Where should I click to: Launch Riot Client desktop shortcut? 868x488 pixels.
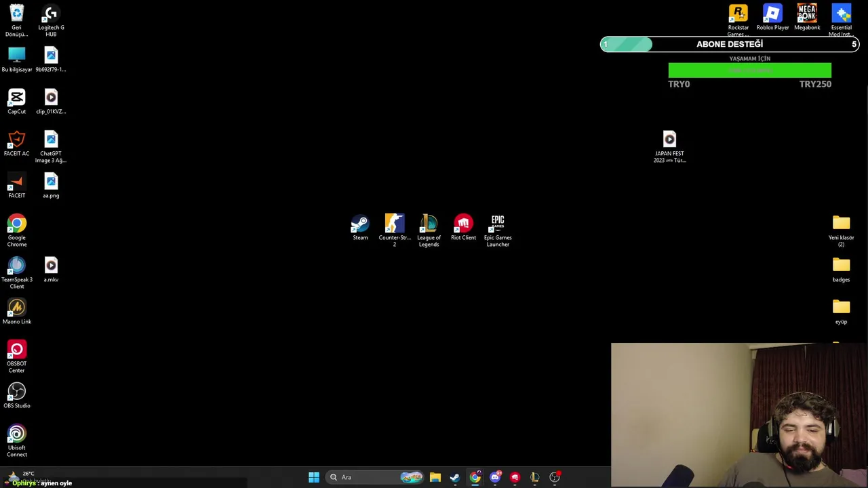point(463,228)
